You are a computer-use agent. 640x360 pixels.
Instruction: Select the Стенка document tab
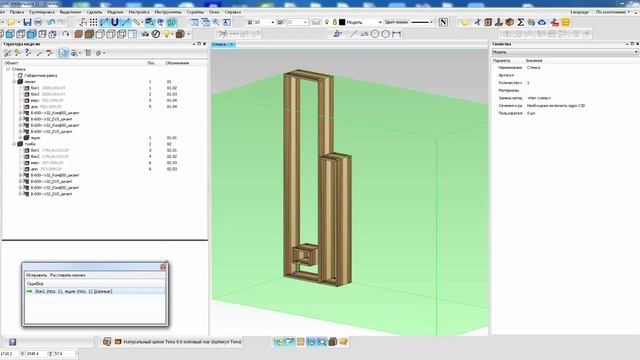(x=223, y=44)
